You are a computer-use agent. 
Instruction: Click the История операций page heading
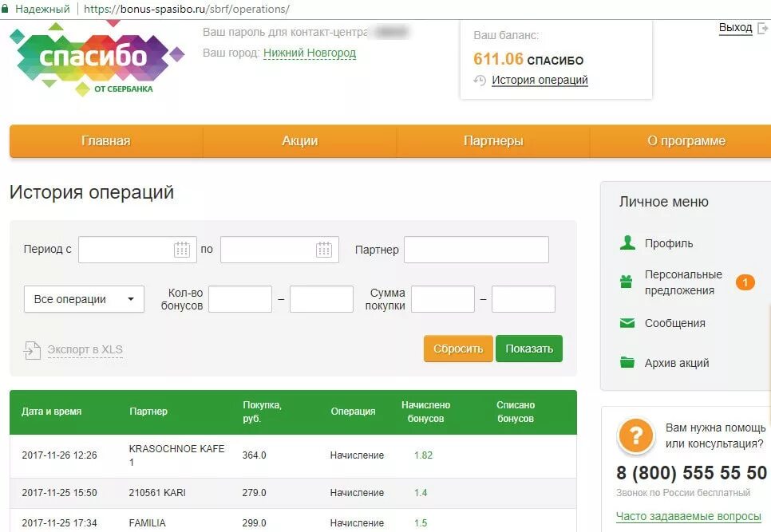click(x=92, y=192)
